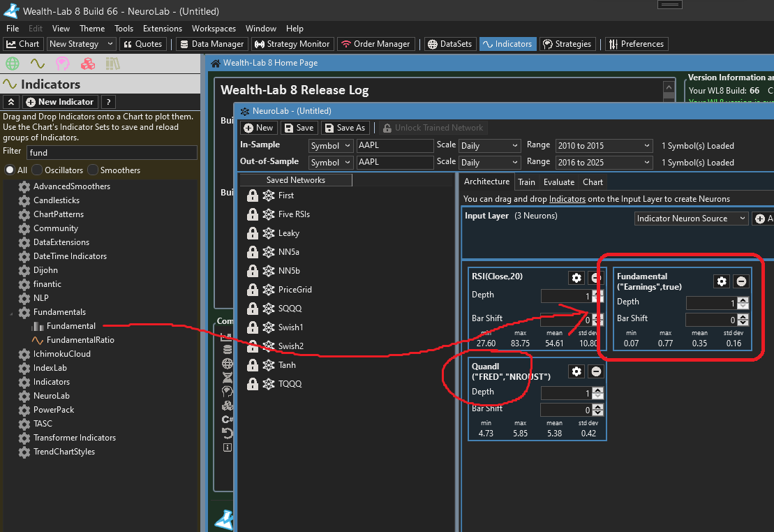This screenshot has height=532, width=774.
Task: Open the Indicator Neuron Source dropdown
Action: [x=691, y=219]
